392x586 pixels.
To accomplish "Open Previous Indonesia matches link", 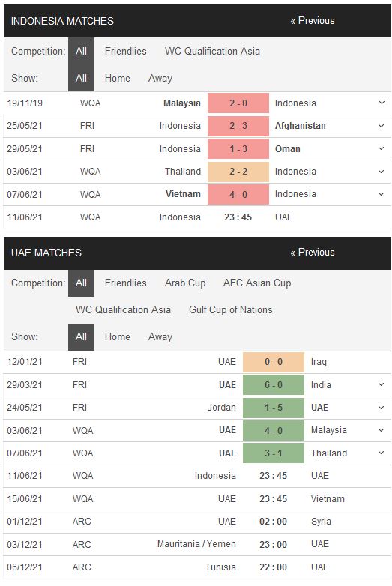I will tap(313, 20).
